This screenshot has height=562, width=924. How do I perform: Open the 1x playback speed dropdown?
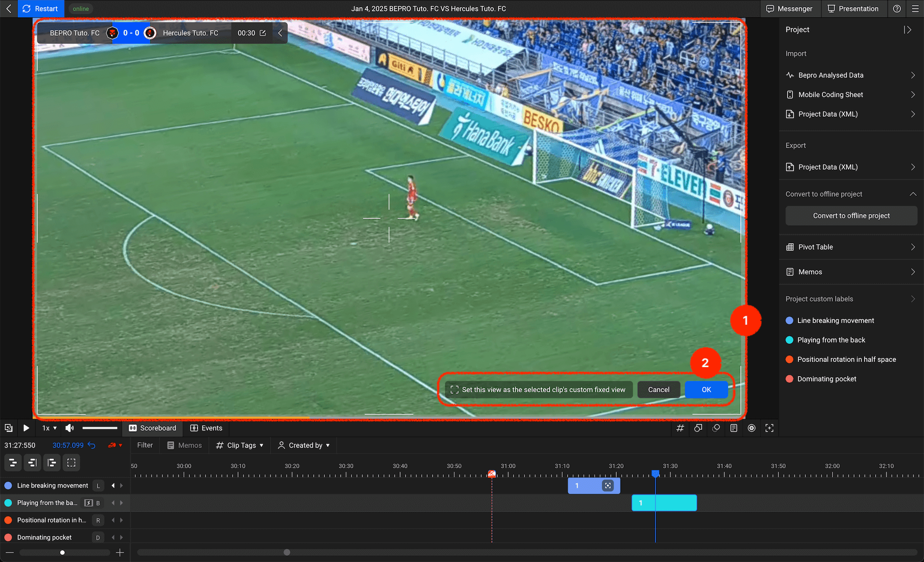click(49, 428)
